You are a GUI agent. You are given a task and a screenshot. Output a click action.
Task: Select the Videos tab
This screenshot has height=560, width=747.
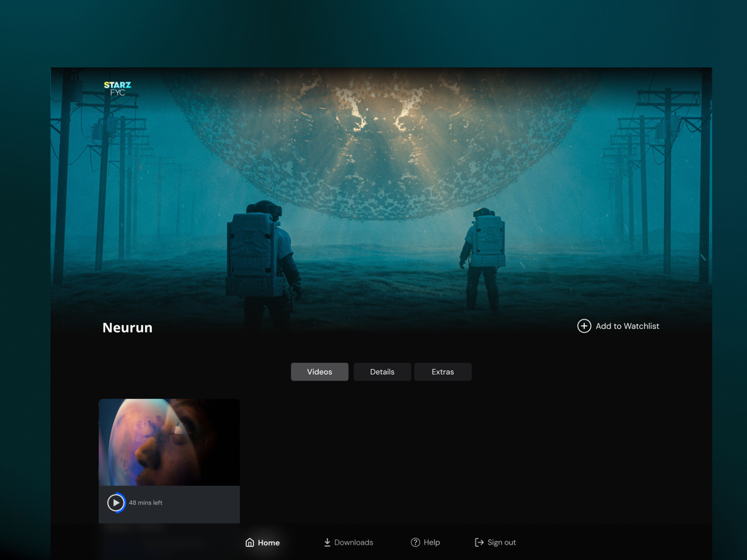click(x=320, y=371)
